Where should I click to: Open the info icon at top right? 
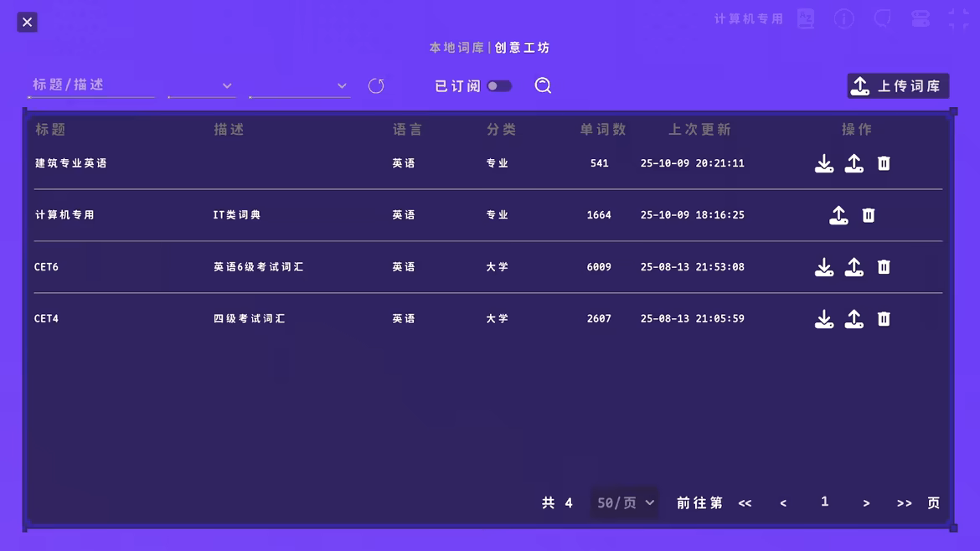(x=843, y=18)
